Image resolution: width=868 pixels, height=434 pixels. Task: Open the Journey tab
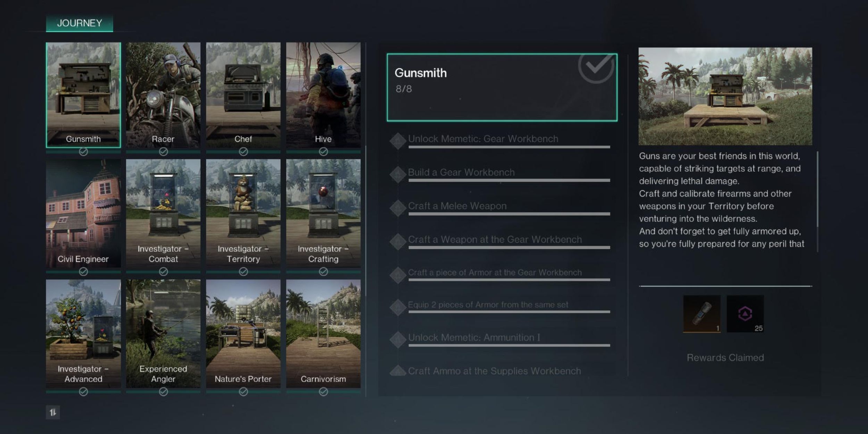(x=80, y=23)
